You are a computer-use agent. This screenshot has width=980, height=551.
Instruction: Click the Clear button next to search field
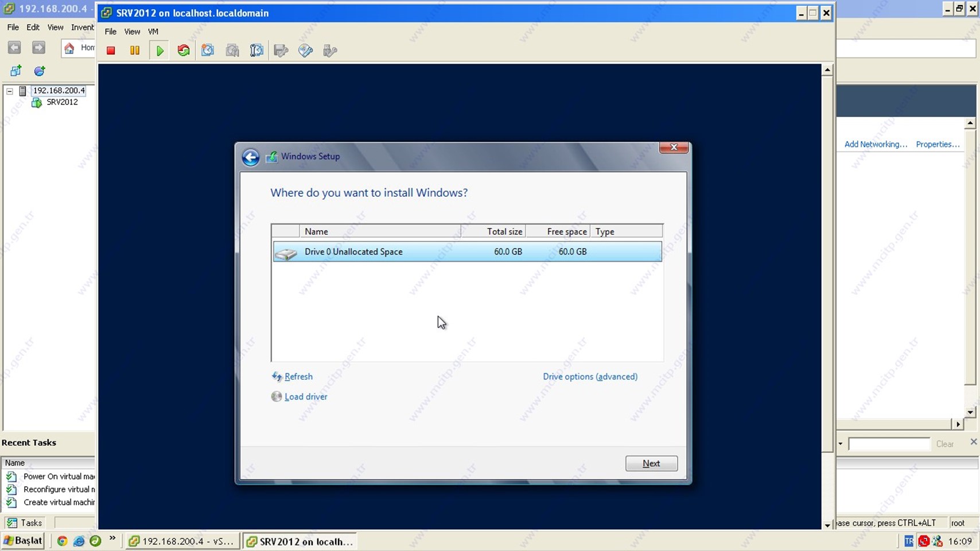[x=944, y=444]
